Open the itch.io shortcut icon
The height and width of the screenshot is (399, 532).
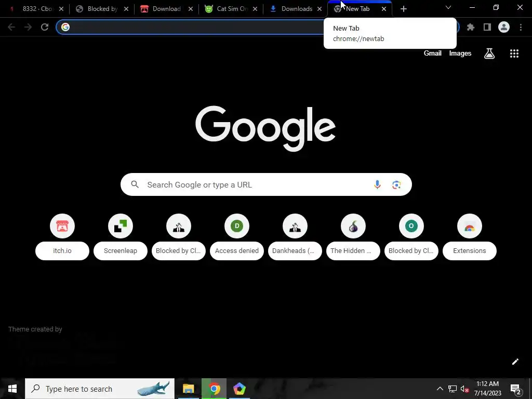(x=62, y=226)
